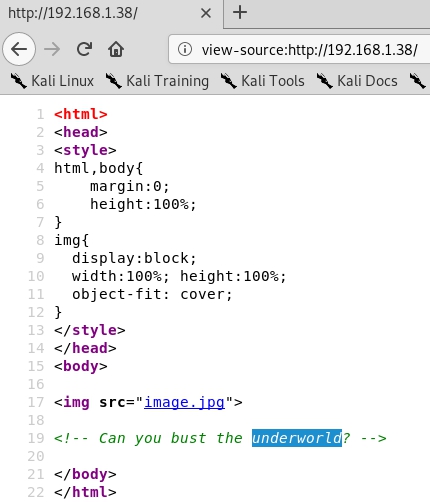The image size is (430, 502).
Task: Click the display:block; line
Action: click(x=134, y=258)
